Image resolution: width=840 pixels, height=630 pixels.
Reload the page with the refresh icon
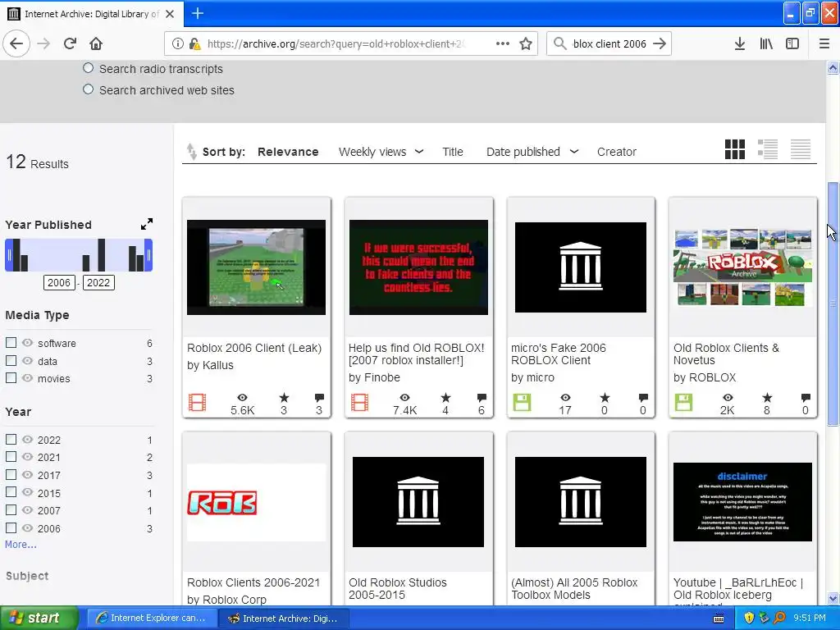point(70,44)
